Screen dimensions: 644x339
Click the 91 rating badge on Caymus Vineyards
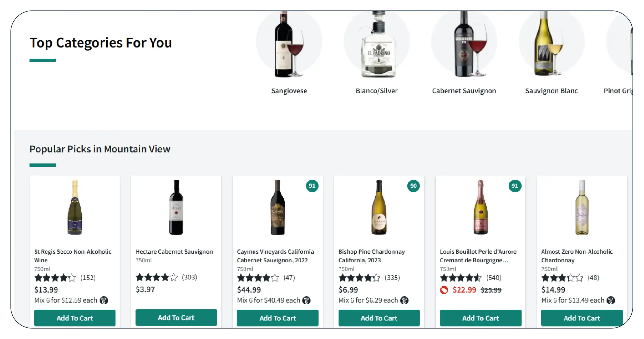312,186
